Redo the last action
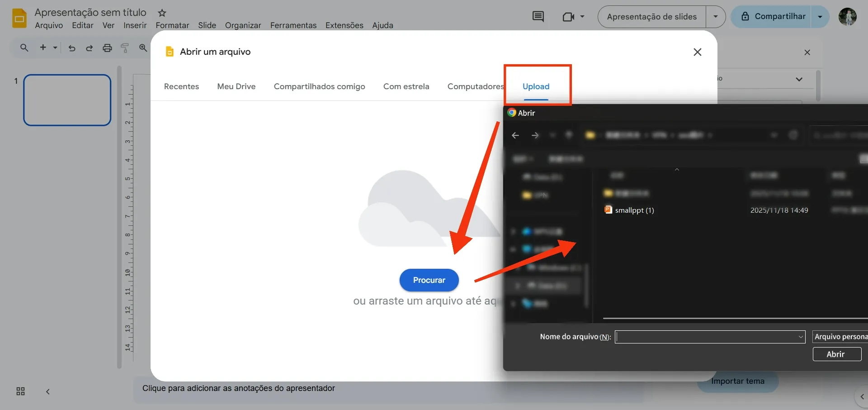Viewport: 868px width, 410px height. coord(89,48)
